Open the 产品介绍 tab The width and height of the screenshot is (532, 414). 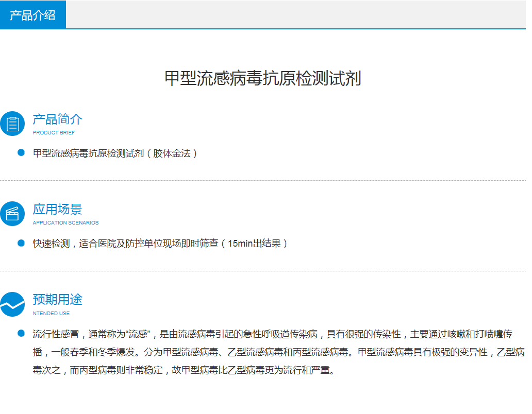point(33,15)
